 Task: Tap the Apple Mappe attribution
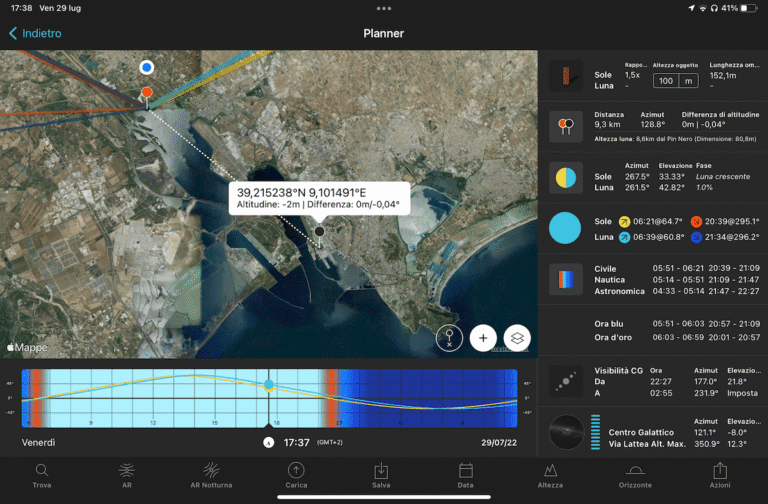click(27, 347)
